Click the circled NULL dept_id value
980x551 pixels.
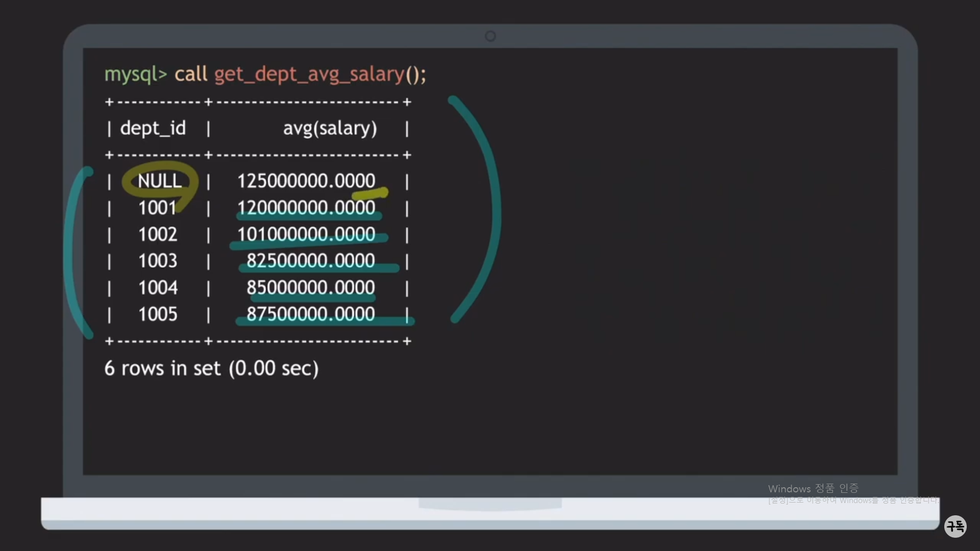tap(159, 181)
